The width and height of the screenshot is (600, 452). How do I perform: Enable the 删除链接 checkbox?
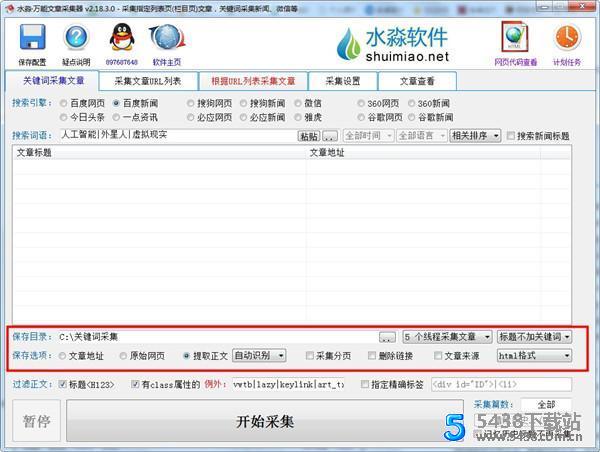tap(372, 356)
